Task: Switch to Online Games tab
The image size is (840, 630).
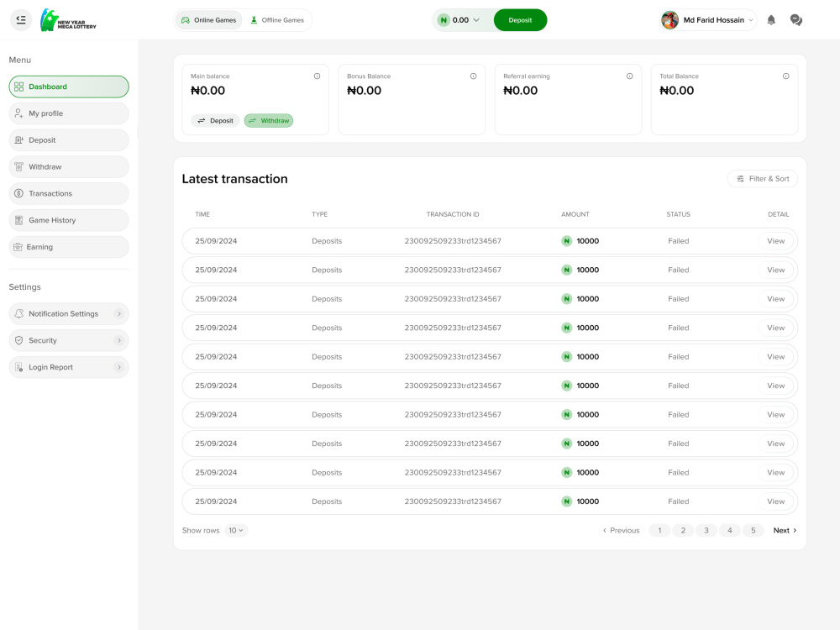Action: tap(208, 20)
